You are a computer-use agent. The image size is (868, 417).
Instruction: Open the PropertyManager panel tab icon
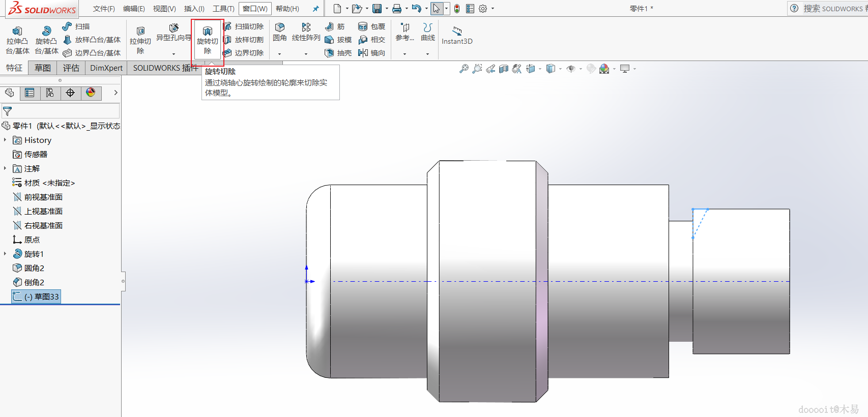(x=30, y=93)
